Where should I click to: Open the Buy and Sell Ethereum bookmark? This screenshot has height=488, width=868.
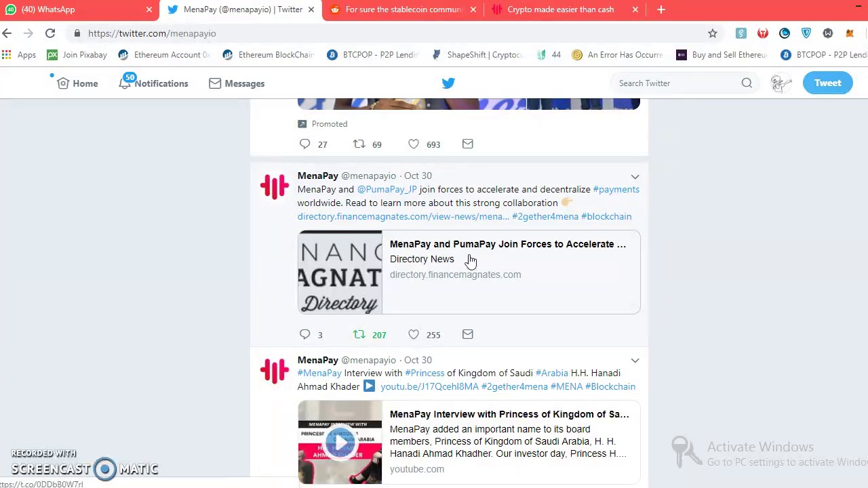(722, 55)
